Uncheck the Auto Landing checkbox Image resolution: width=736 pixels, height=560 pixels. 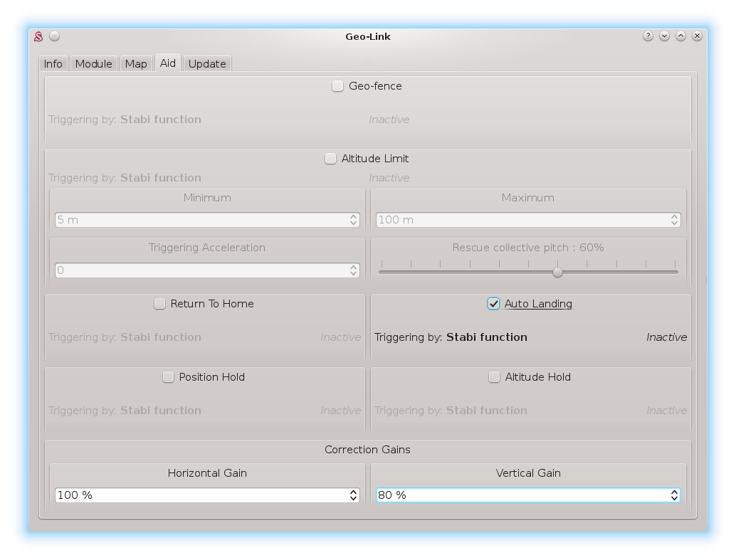(x=494, y=304)
